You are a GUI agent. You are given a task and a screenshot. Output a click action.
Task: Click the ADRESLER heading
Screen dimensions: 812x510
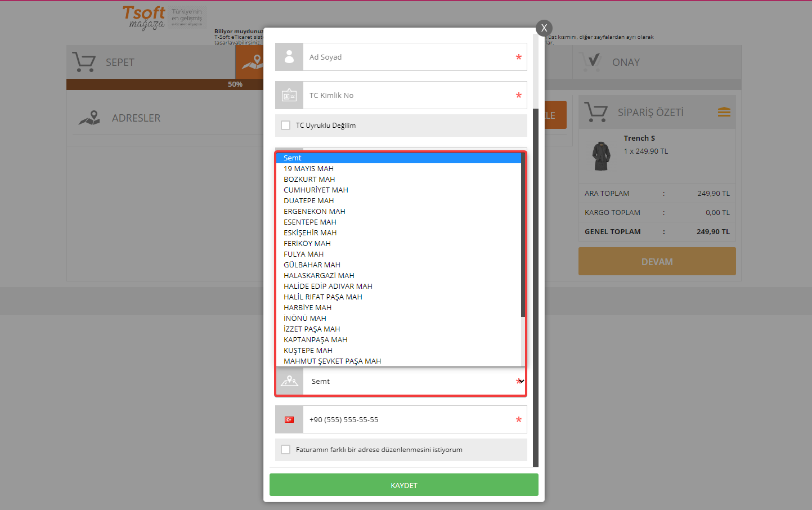[x=136, y=118]
